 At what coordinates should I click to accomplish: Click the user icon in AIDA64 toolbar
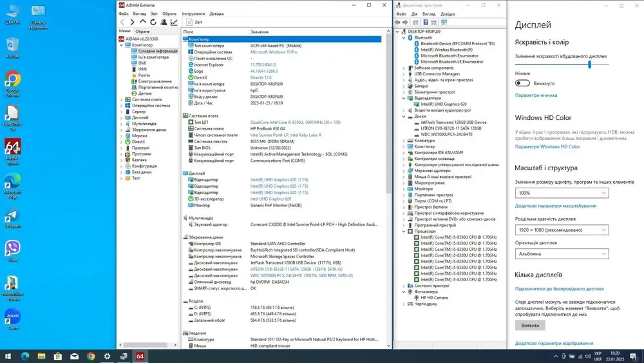click(x=164, y=22)
